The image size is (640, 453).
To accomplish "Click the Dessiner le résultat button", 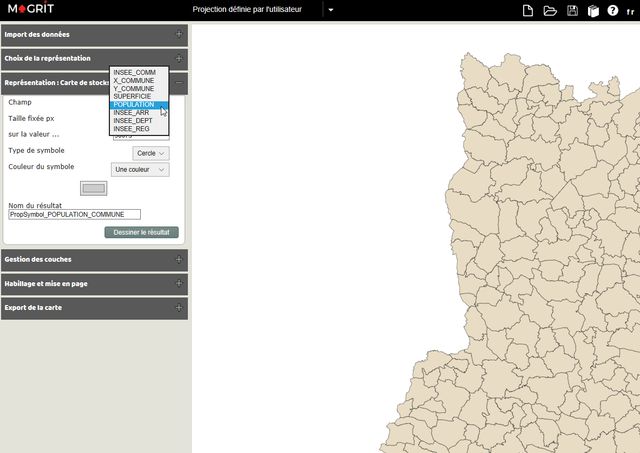I will (141, 232).
